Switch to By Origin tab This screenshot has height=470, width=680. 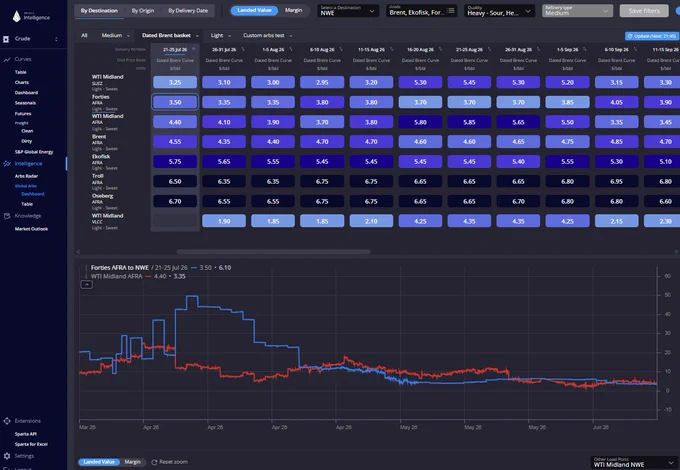pyautogui.click(x=143, y=10)
